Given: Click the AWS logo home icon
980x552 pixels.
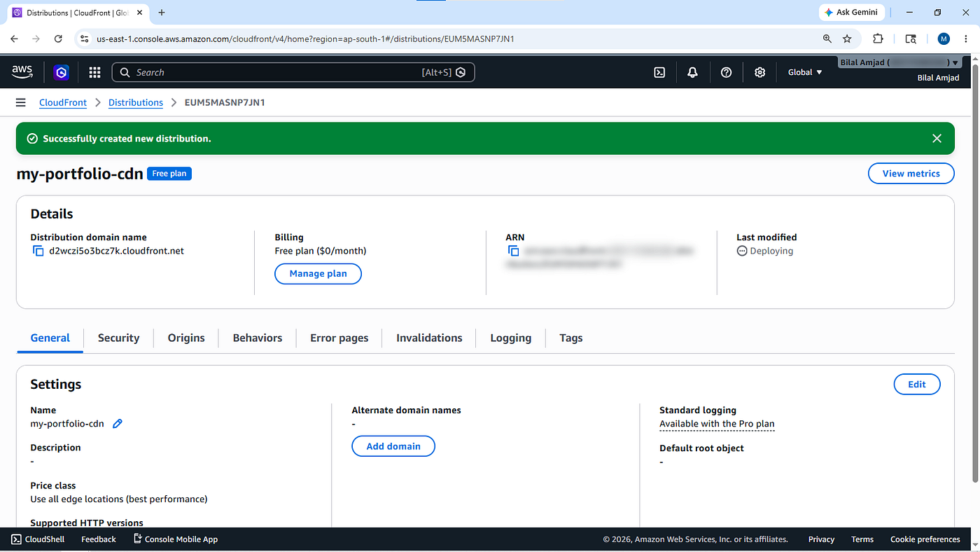Looking at the screenshot, I should pos(22,71).
